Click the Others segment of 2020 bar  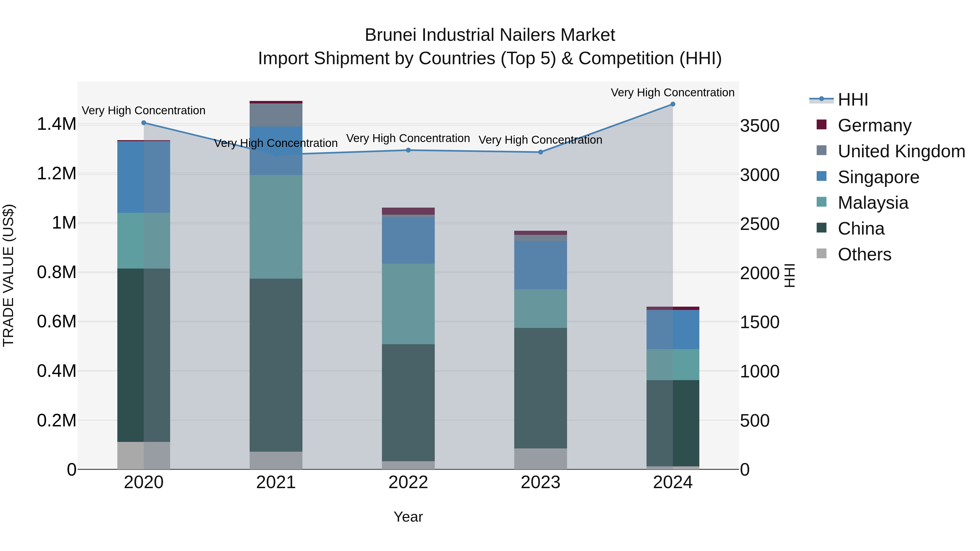tap(144, 455)
